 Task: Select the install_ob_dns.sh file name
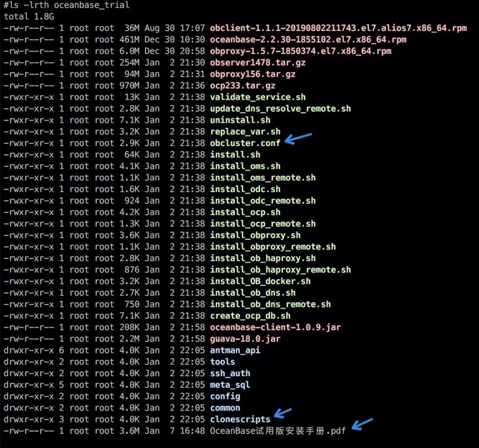tap(253, 293)
